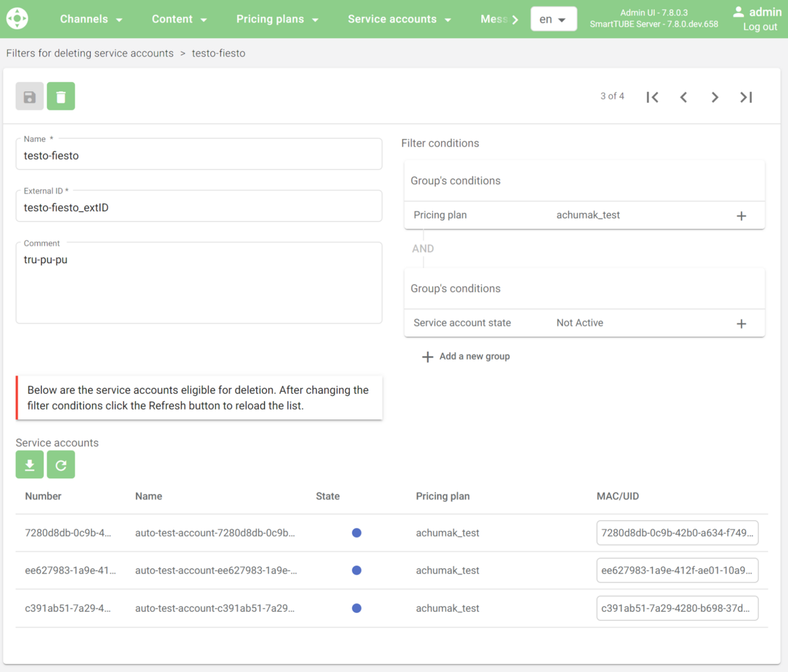
Task: Click state dot for ee627983 account
Action: [x=357, y=570]
